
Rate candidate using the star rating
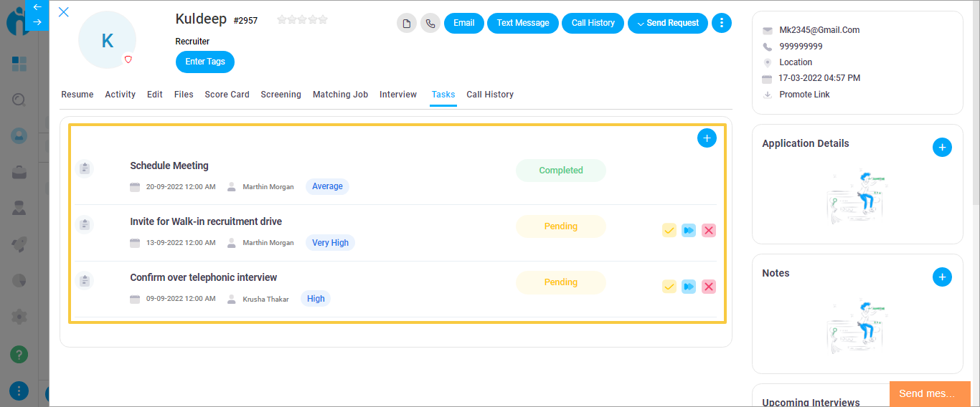[x=302, y=20]
